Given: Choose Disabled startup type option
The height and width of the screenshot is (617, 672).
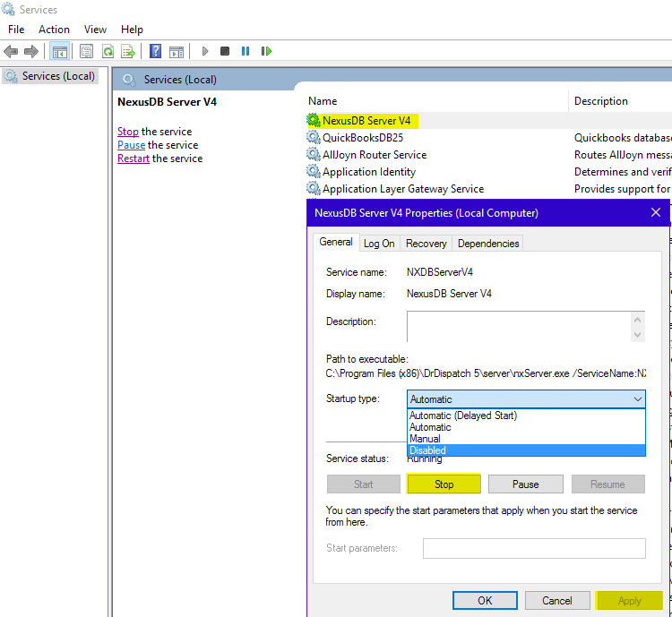Looking at the screenshot, I should (x=526, y=450).
